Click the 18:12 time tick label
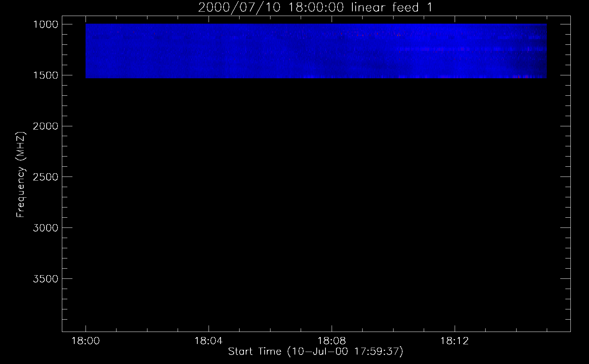Screen dimensions: 589x364 (x=454, y=341)
